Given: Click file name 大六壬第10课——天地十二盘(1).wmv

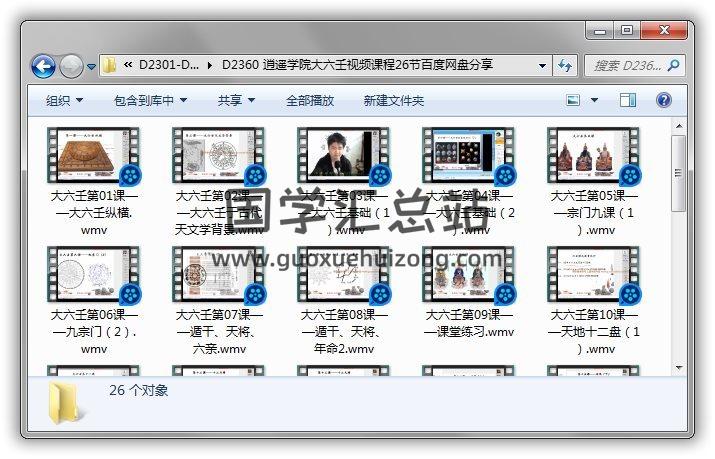Looking at the screenshot, I should click(595, 332).
